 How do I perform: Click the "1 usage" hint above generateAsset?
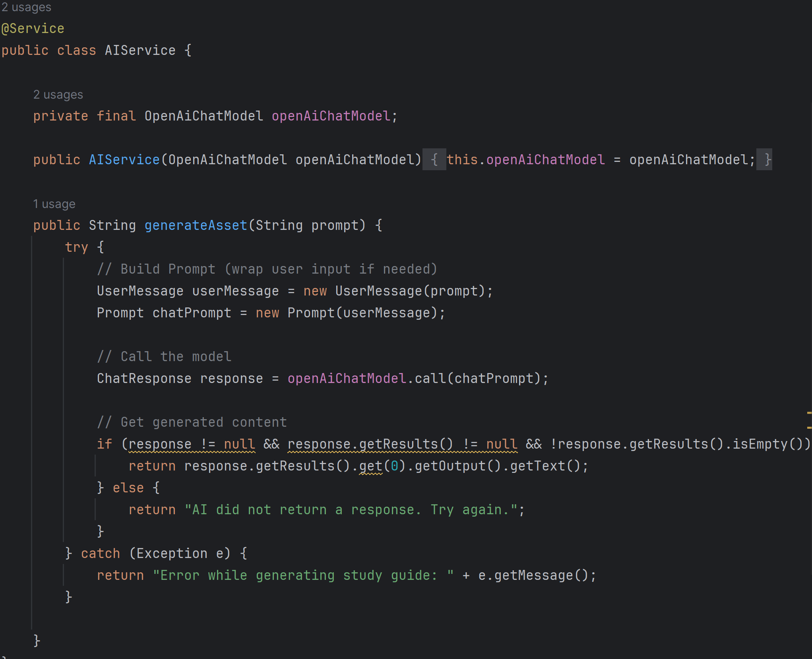[x=54, y=204]
